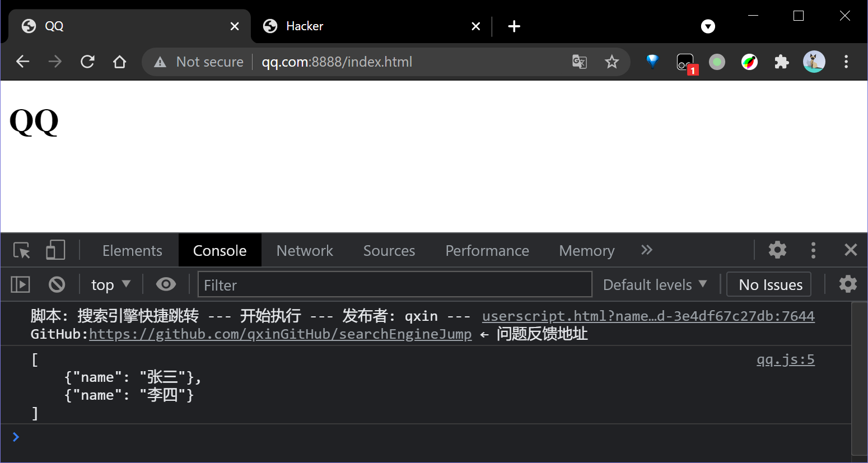Switch to the Elements panel
The image size is (868, 463).
[x=132, y=250]
